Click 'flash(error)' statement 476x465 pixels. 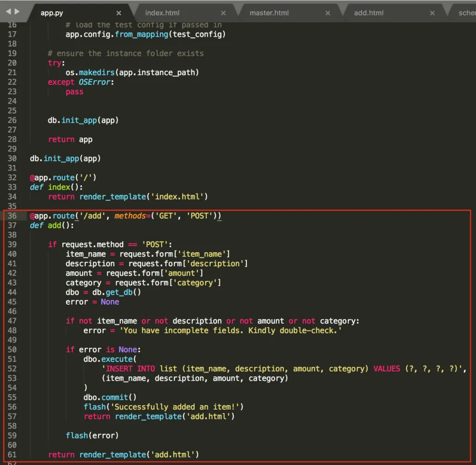tap(92, 435)
